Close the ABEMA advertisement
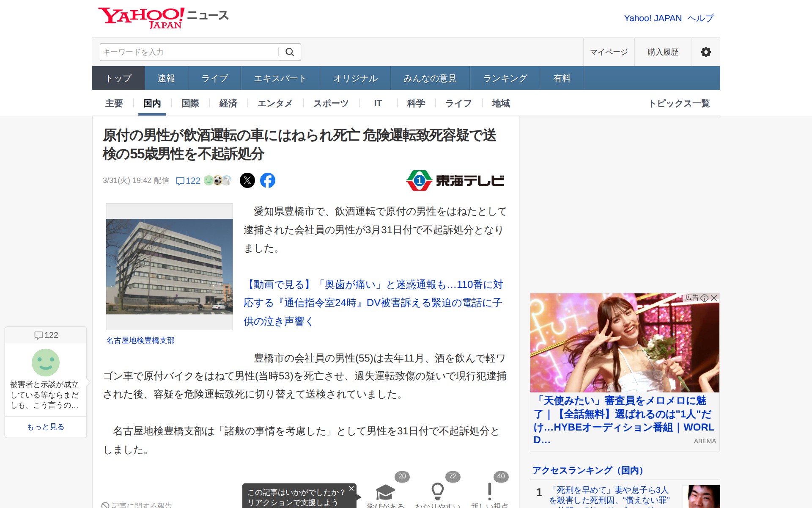 [714, 298]
